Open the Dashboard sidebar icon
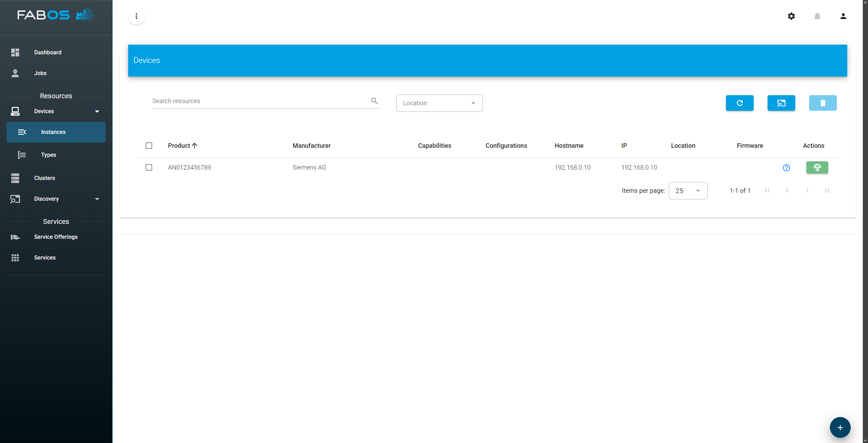868x443 pixels. (x=15, y=52)
